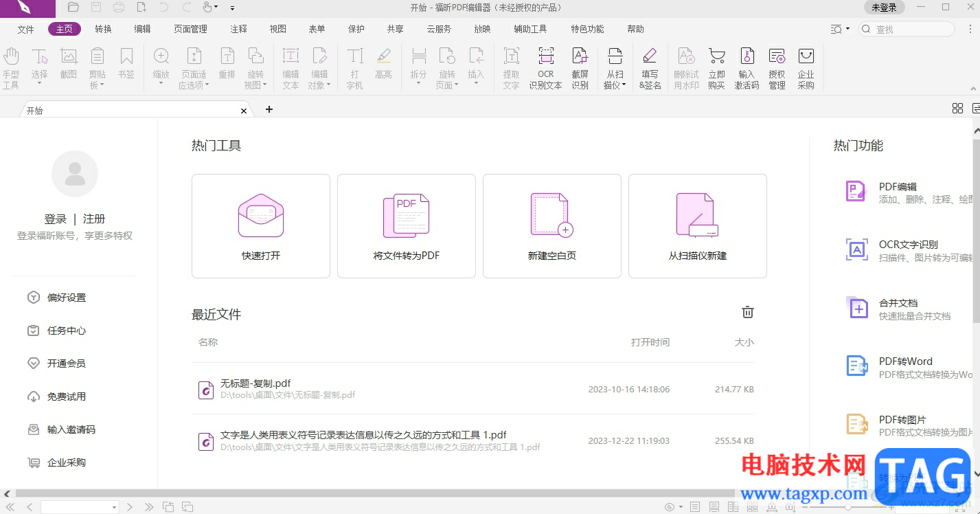Open page number combo box dropdown
980x514 pixels.
point(115,507)
